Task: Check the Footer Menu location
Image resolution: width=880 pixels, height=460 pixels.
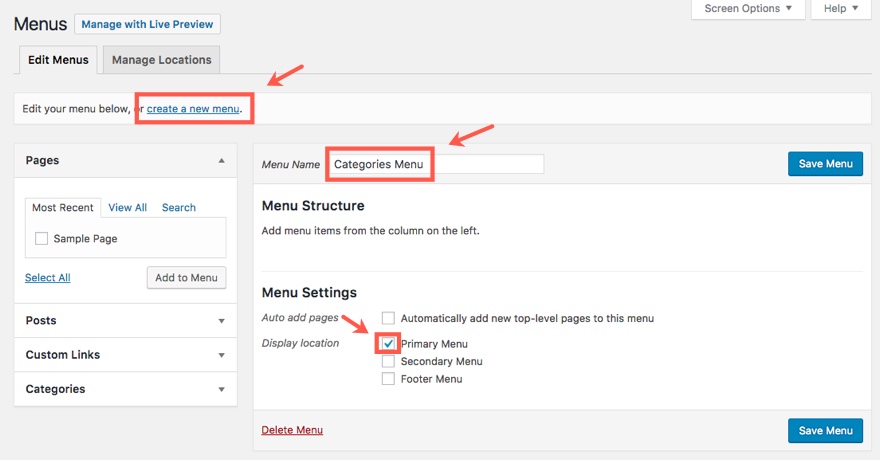Action: coord(388,379)
